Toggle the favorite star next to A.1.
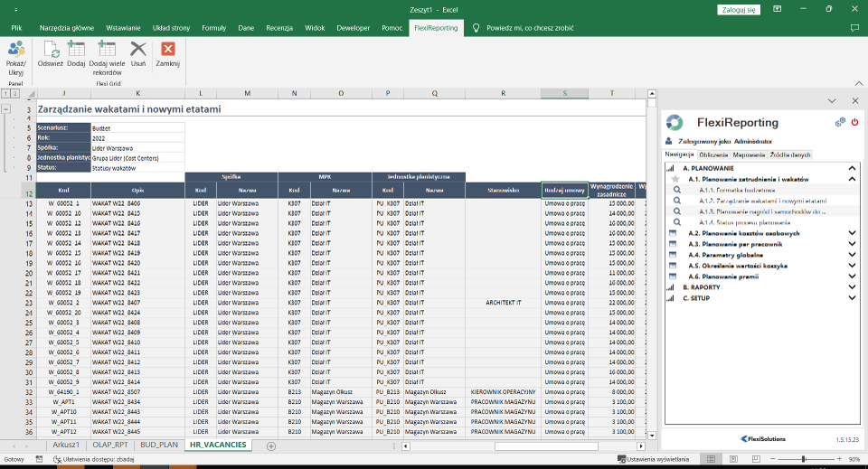Image resolution: width=868 pixels, height=469 pixels. (x=675, y=179)
